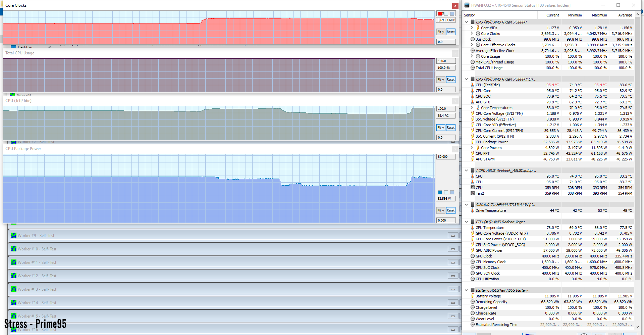
Task: Click the HWiNFO32 title bar app icon
Action: tap(467, 5)
